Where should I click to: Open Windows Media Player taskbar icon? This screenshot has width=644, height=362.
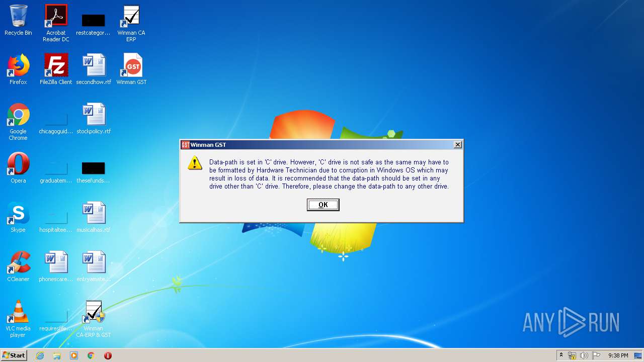click(74, 355)
